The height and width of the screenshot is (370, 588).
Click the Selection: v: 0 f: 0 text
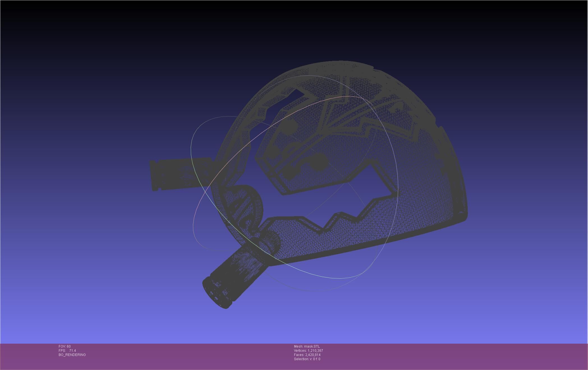(307, 359)
